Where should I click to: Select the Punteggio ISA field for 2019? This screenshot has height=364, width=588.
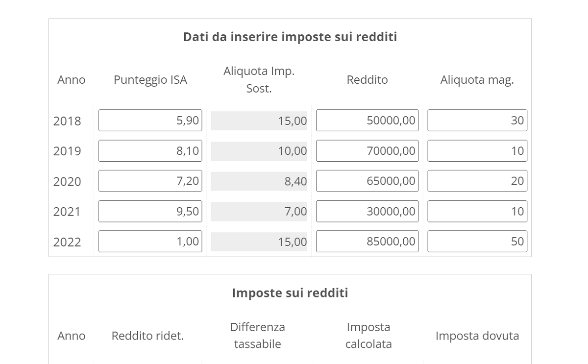coord(150,150)
